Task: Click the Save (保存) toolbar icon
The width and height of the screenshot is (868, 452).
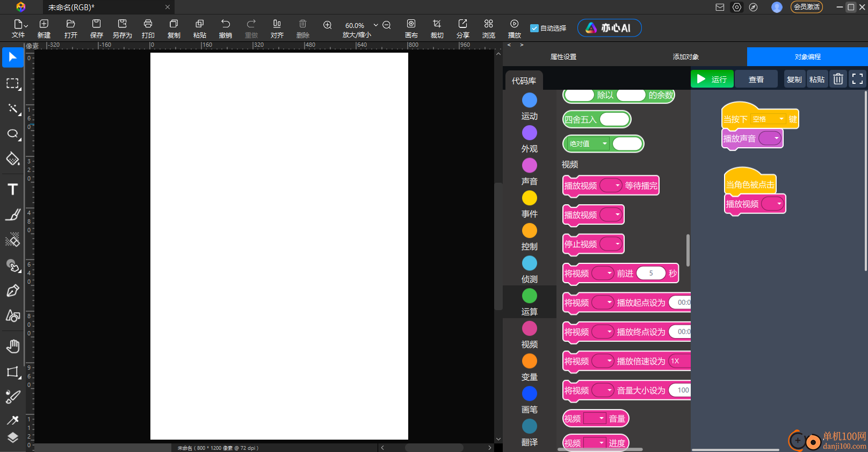Action: pos(97,28)
